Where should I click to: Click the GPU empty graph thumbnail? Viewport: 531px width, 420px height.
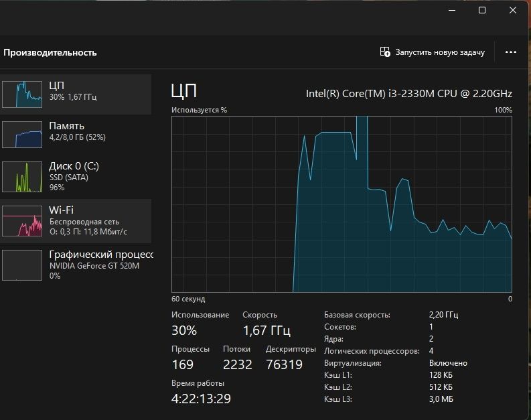point(22,265)
